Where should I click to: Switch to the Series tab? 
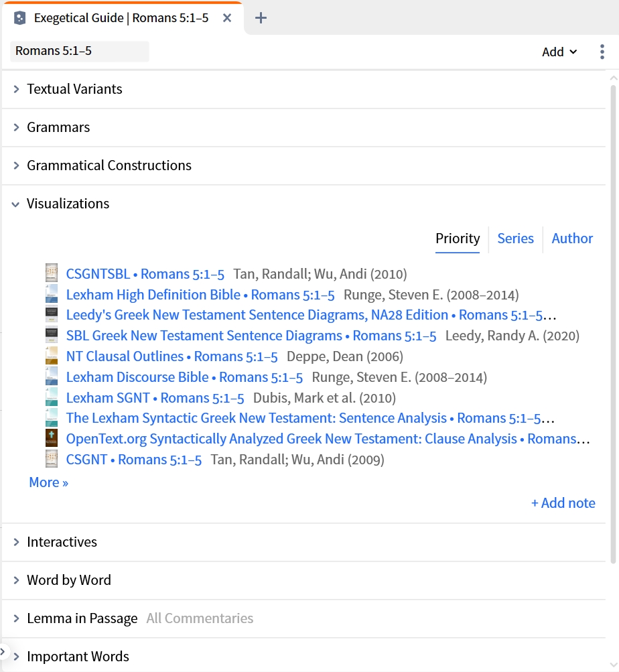[515, 239]
